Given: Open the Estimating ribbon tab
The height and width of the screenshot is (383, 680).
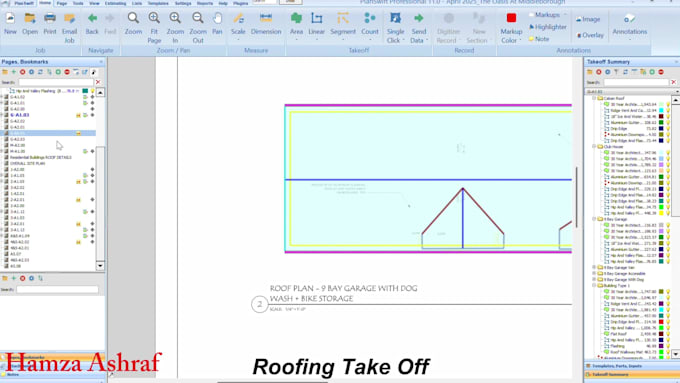Looking at the screenshot, I should point(115,3).
